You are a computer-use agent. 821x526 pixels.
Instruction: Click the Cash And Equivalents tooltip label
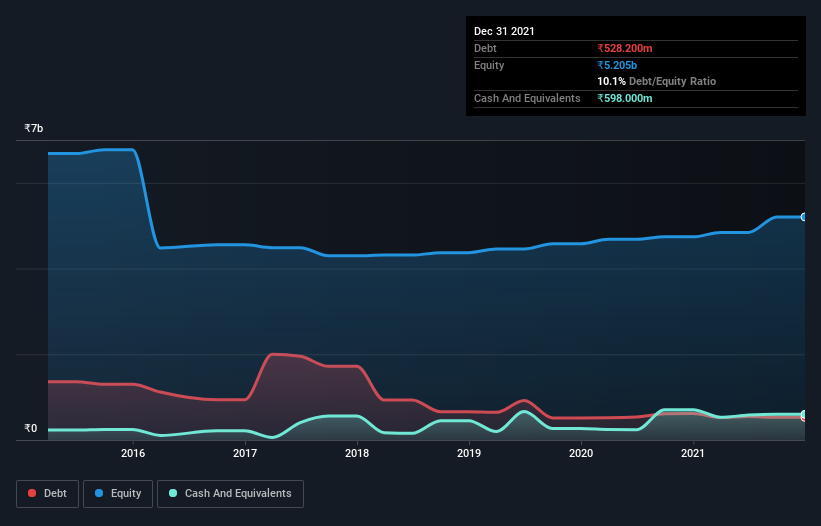click(x=527, y=98)
